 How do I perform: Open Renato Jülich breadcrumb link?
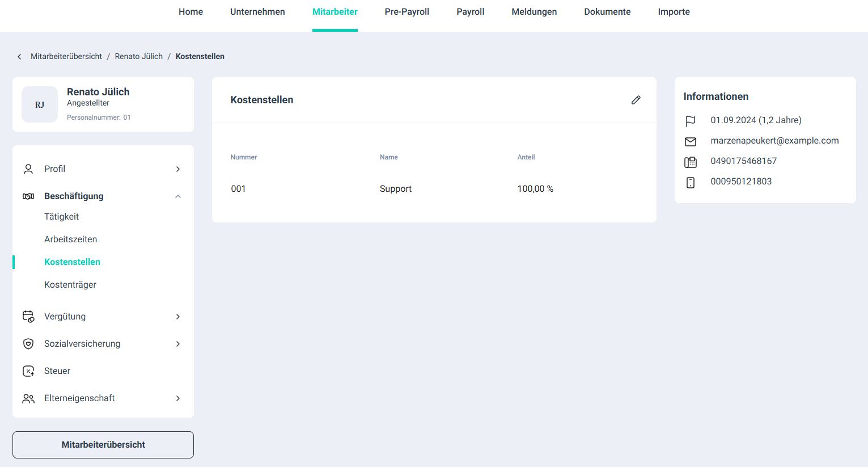(138, 57)
